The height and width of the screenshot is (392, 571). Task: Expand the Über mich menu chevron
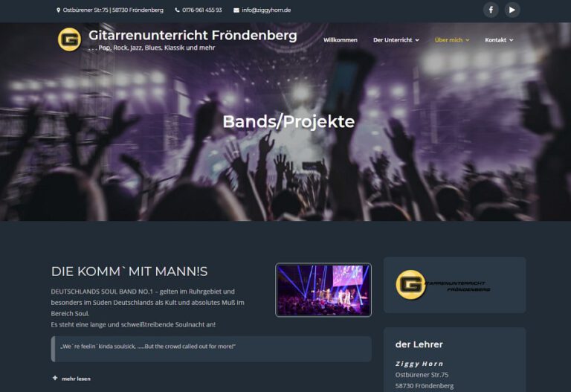click(x=468, y=40)
